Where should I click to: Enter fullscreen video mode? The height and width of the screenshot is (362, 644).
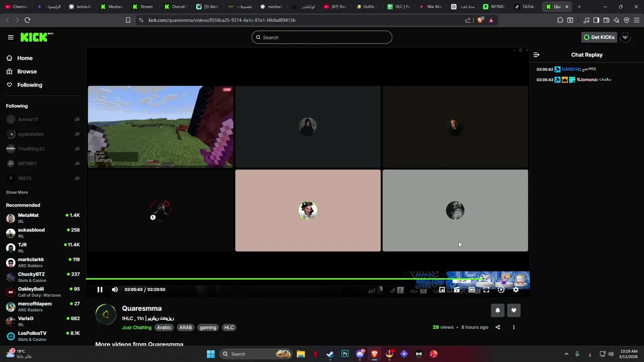[x=486, y=290]
